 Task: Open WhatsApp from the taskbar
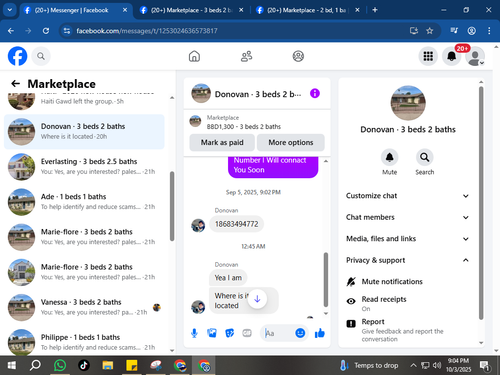60,365
